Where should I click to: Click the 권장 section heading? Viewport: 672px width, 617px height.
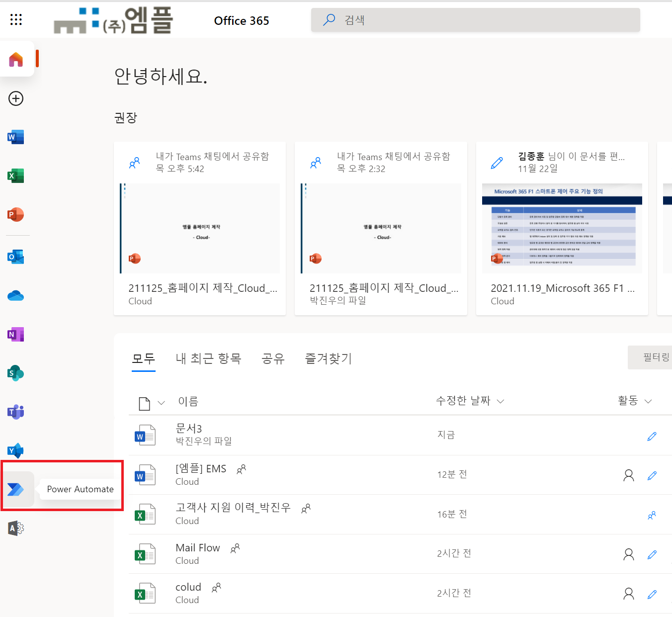(126, 118)
